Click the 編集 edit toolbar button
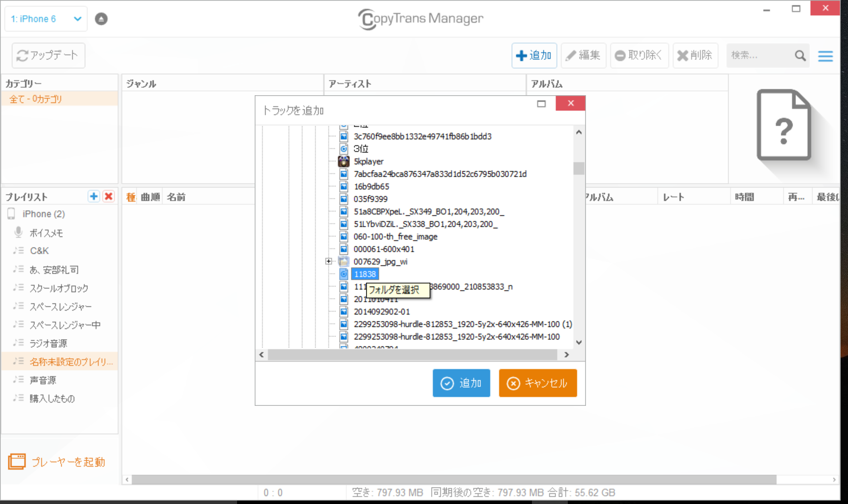Image resolution: width=848 pixels, height=504 pixels. (x=583, y=55)
